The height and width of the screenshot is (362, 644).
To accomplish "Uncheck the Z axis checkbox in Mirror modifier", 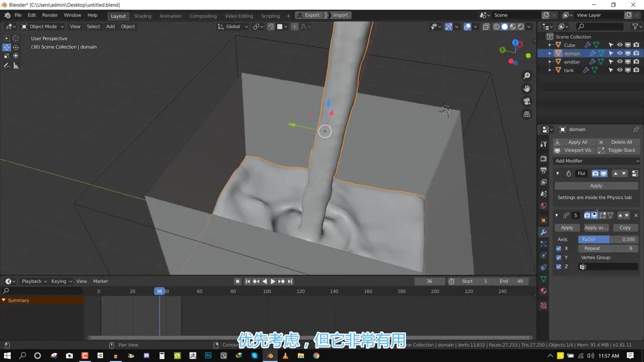I will (558, 266).
